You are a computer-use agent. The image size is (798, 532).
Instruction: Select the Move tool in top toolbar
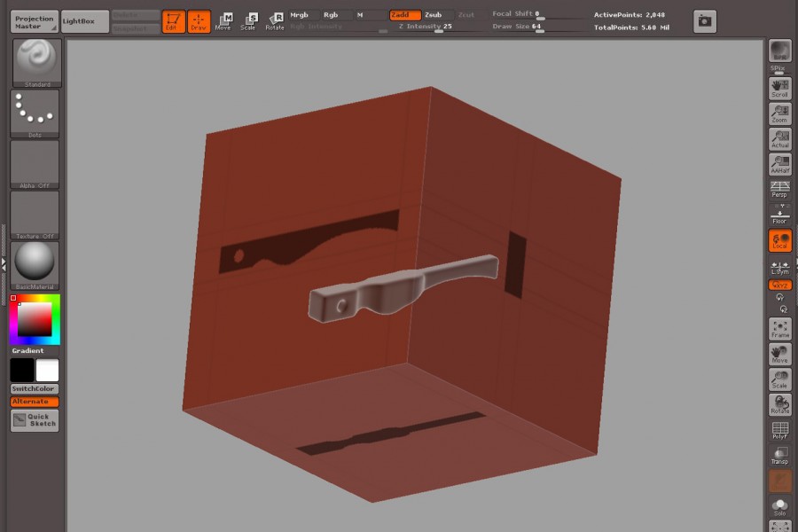click(223, 20)
